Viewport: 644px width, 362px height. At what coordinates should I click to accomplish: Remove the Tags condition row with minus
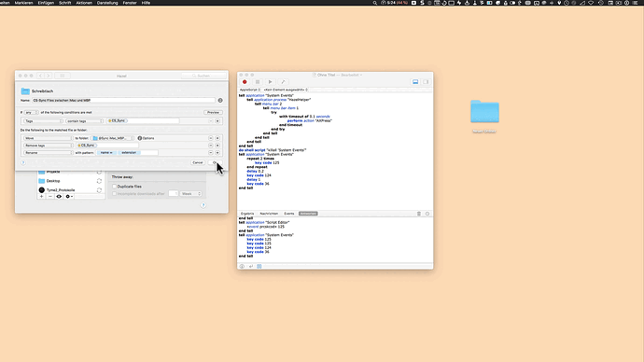pos(211,121)
